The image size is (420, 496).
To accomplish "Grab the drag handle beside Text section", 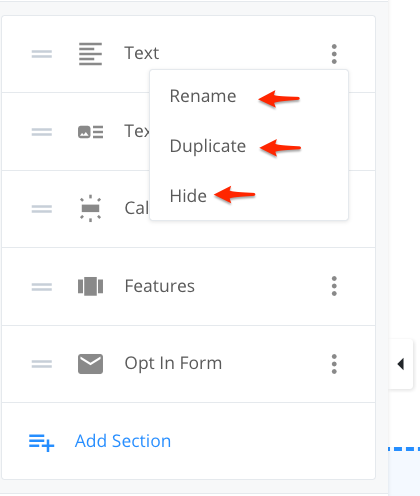I will tap(42, 54).
